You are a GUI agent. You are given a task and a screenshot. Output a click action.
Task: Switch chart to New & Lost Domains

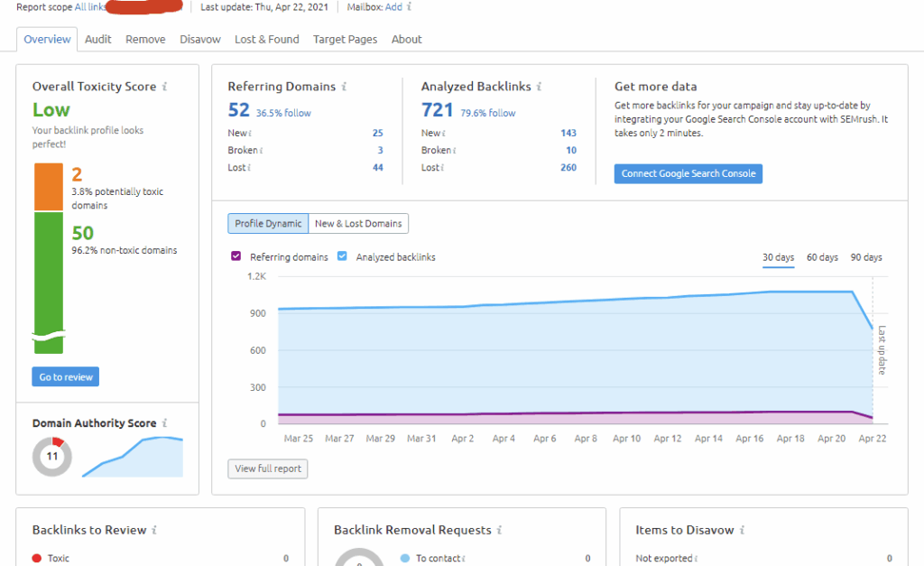[358, 224]
